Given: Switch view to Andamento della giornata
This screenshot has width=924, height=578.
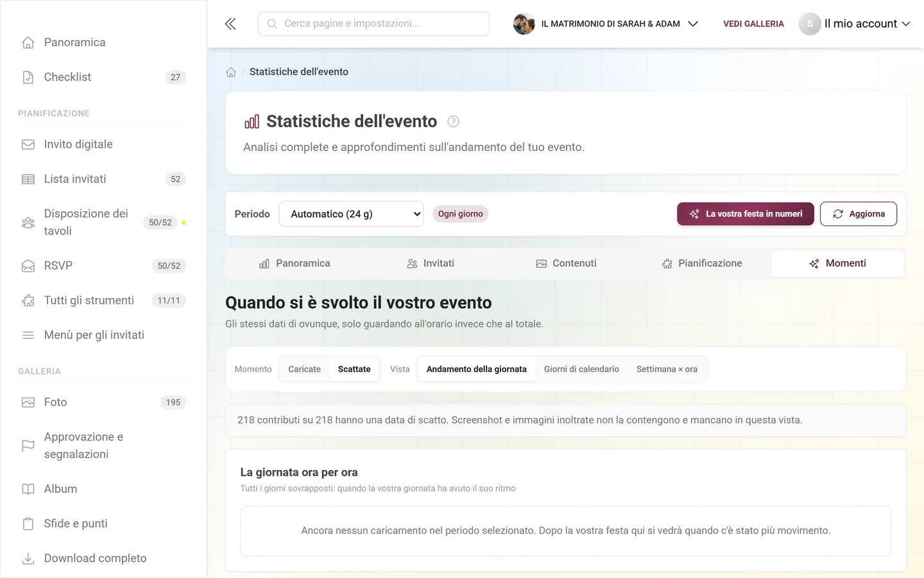Looking at the screenshot, I should click(x=476, y=369).
